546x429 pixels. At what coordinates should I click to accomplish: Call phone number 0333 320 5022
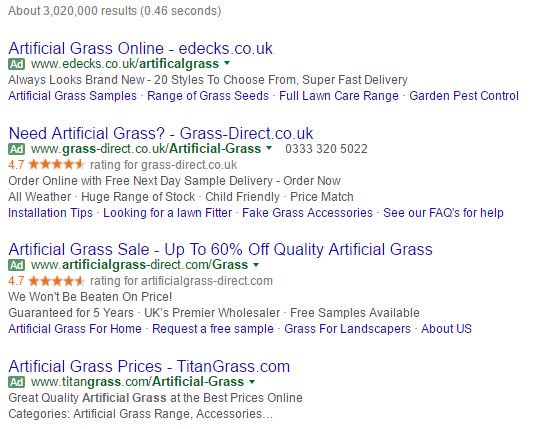[326, 149]
